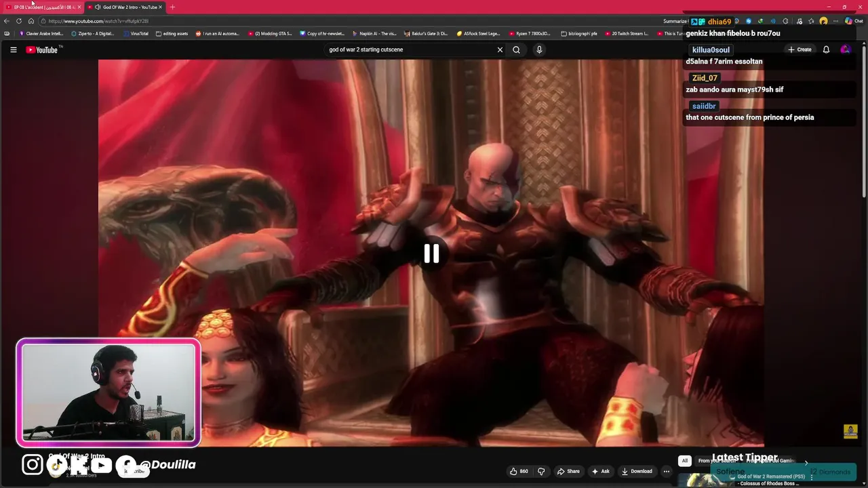Open the Napkin AI bookmark
The height and width of the screenshot is (488, 868).
tap(374, 33)
